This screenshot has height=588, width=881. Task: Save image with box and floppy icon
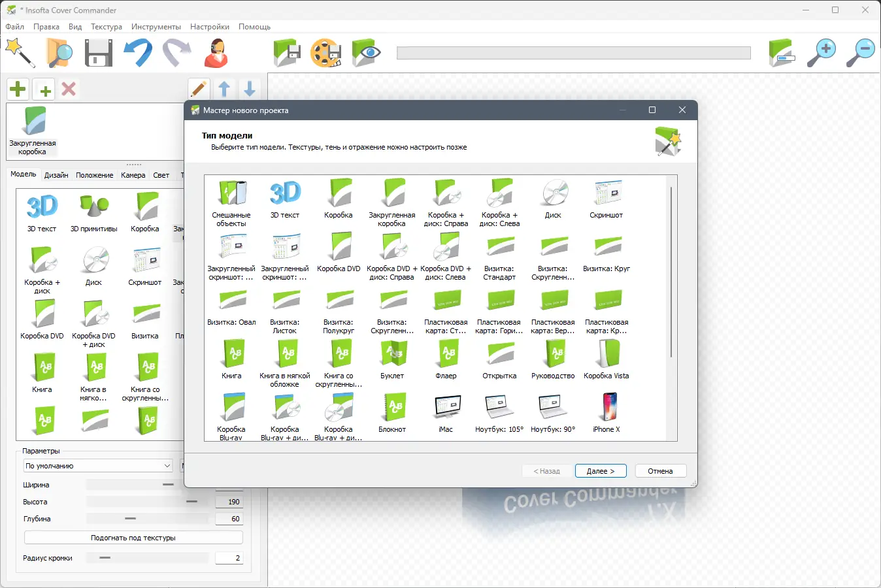click(287, 53)
